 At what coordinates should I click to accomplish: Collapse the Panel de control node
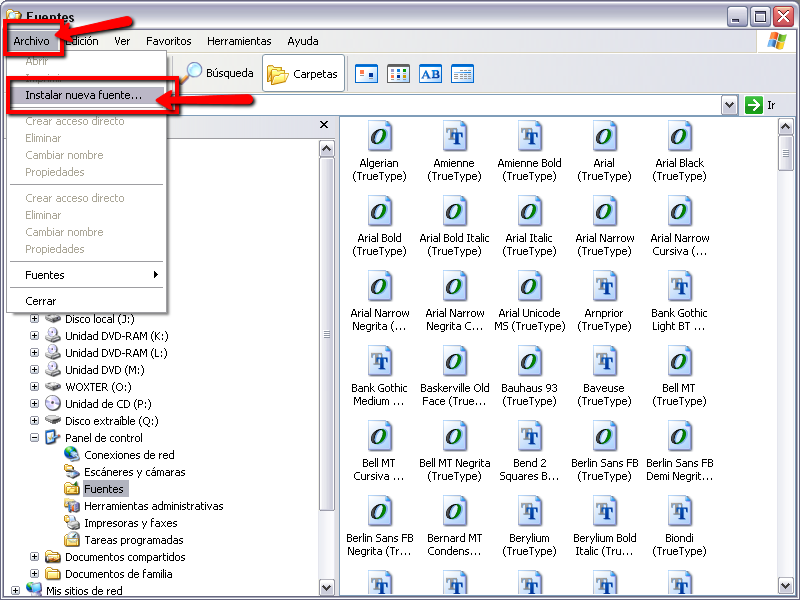34,438
